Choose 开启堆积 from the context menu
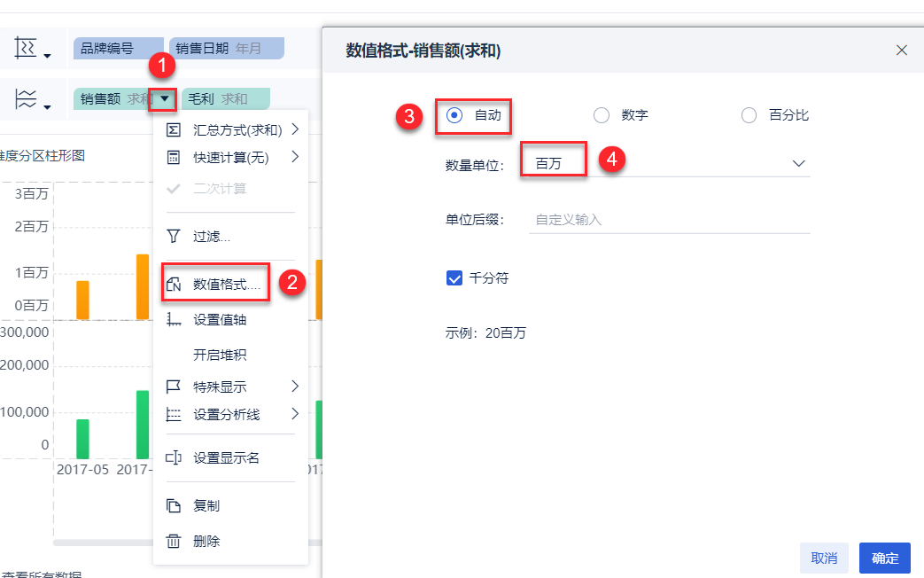The width and height of the screenshot is (924, 578). [220, 355]
